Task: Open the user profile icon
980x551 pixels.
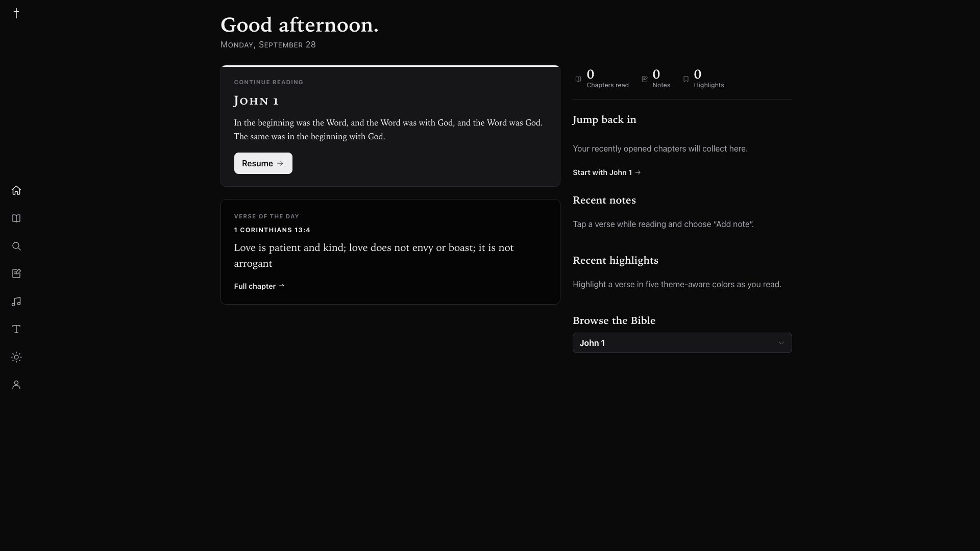Action: coord(16,385)
